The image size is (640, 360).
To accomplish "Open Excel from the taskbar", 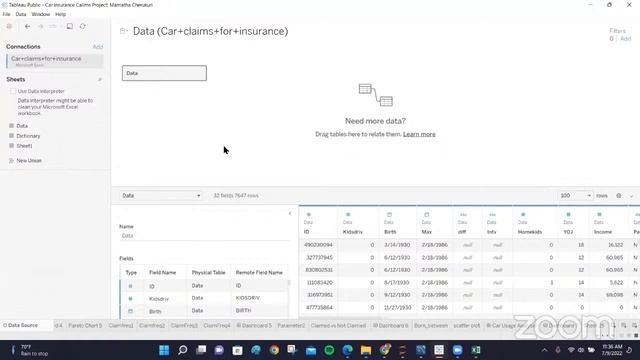I will click(476, 350).
